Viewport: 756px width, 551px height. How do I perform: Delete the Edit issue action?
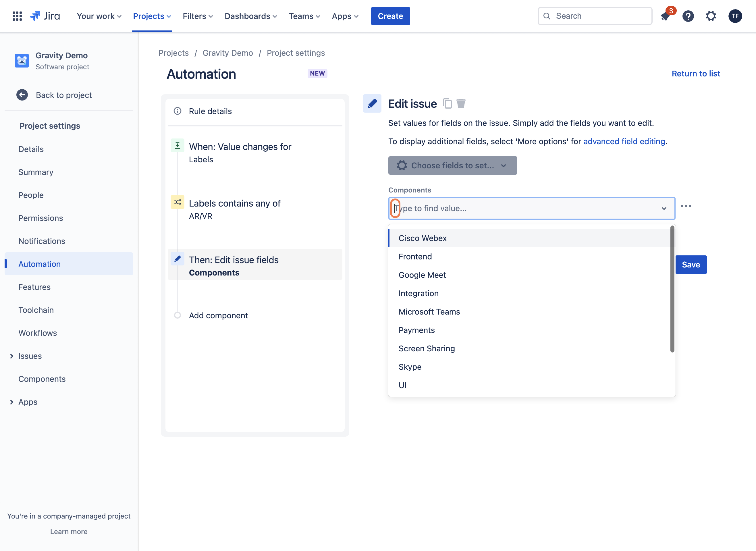(x=461, y=104)
